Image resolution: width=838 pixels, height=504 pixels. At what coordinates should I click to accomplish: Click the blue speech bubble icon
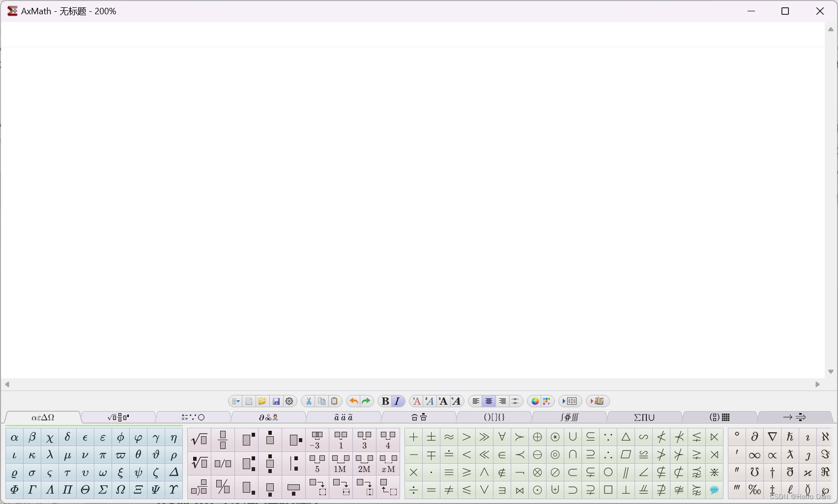[x=714, y=490]
